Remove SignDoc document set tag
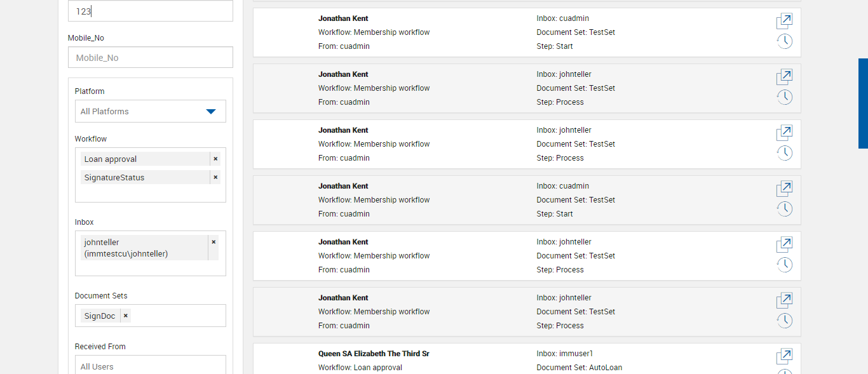This screenshot has width=868, height=374. (126, 316)
